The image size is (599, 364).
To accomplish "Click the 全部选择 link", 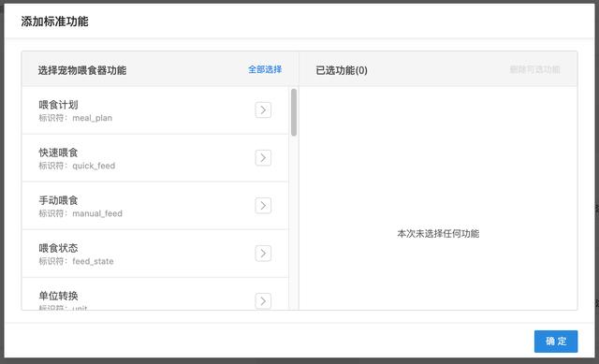I will [265, 69].
